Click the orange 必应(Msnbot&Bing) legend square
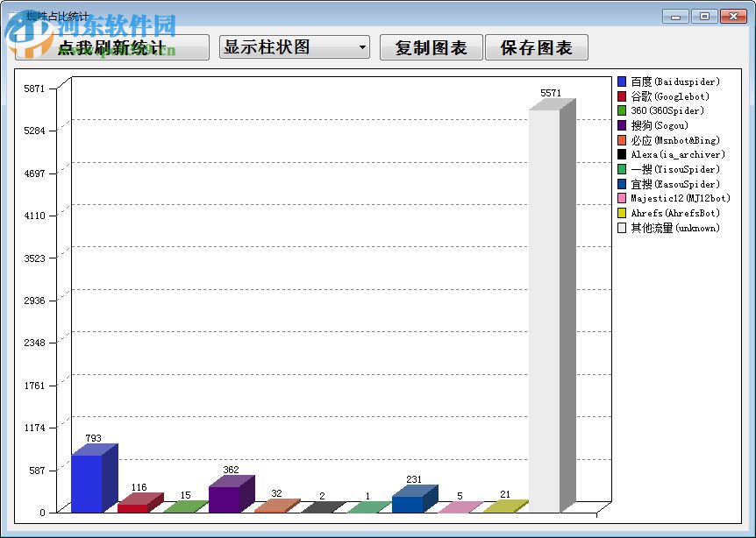The height and width of the screenshot is (538, 756). [x=620, y=140]
